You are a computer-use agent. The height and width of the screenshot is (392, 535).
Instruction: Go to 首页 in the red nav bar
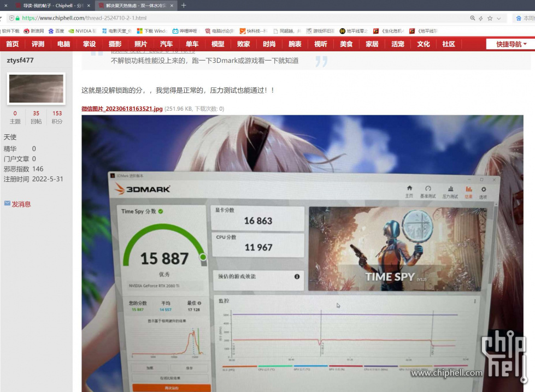12,44
